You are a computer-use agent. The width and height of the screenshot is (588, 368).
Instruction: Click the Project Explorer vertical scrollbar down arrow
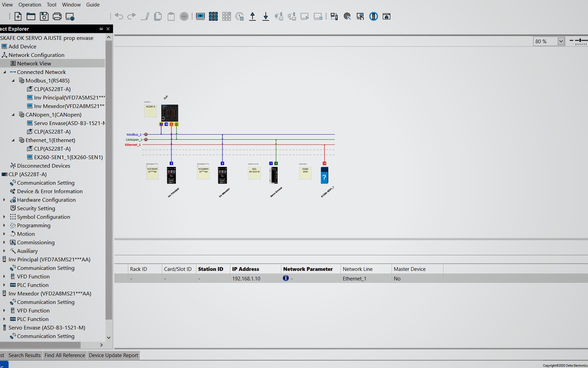click(x=109, y=337)
